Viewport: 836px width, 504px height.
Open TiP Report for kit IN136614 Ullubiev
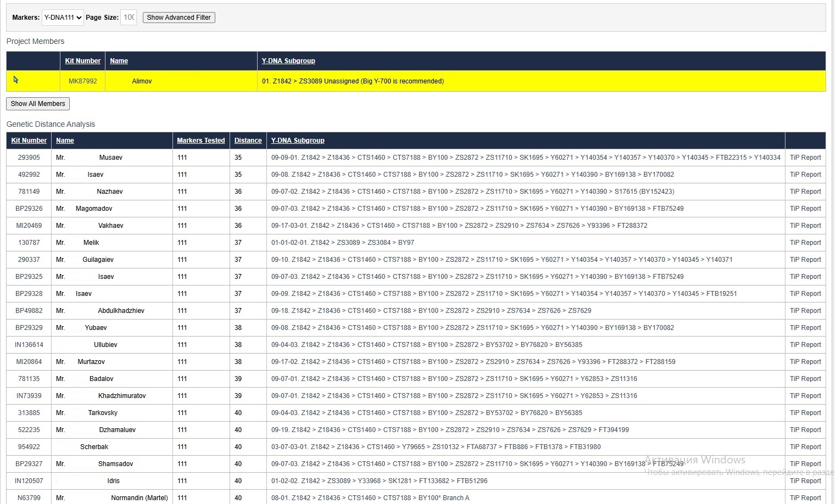pos(805,345)
